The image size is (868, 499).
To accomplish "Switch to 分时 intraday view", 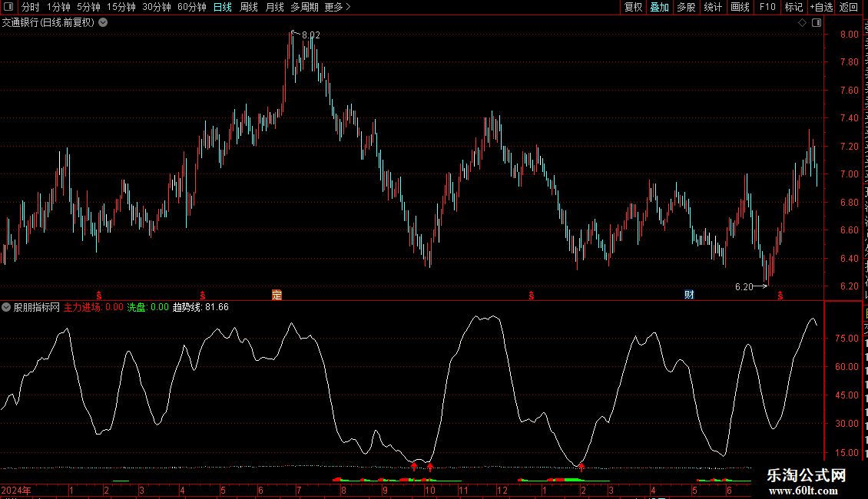I will [31, 7].
